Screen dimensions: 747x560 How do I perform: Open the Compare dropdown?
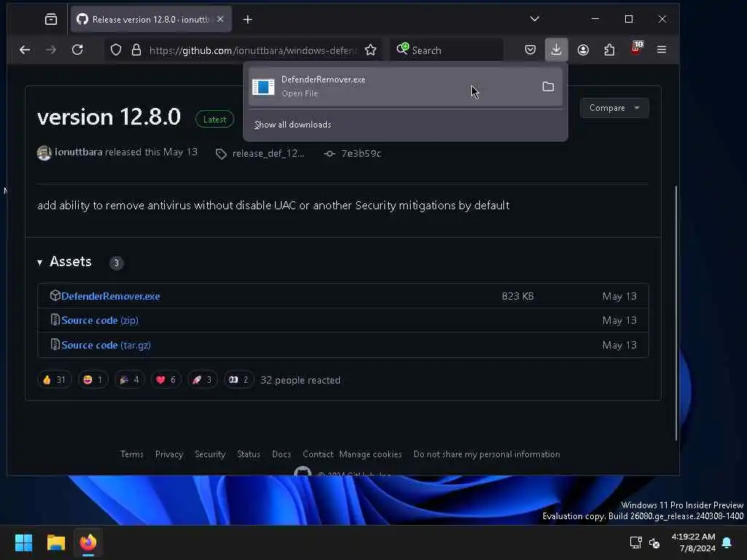click(614, 108)
